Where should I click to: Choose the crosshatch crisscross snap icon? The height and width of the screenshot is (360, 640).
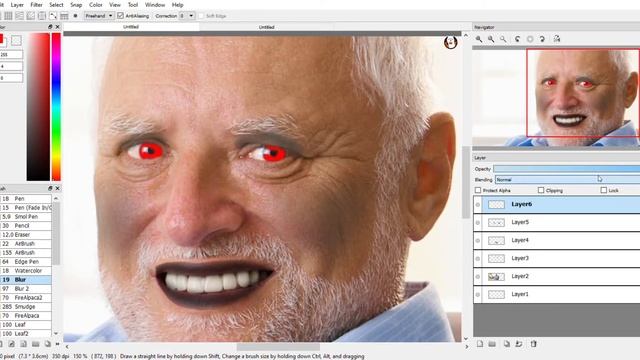click(31, 16)
